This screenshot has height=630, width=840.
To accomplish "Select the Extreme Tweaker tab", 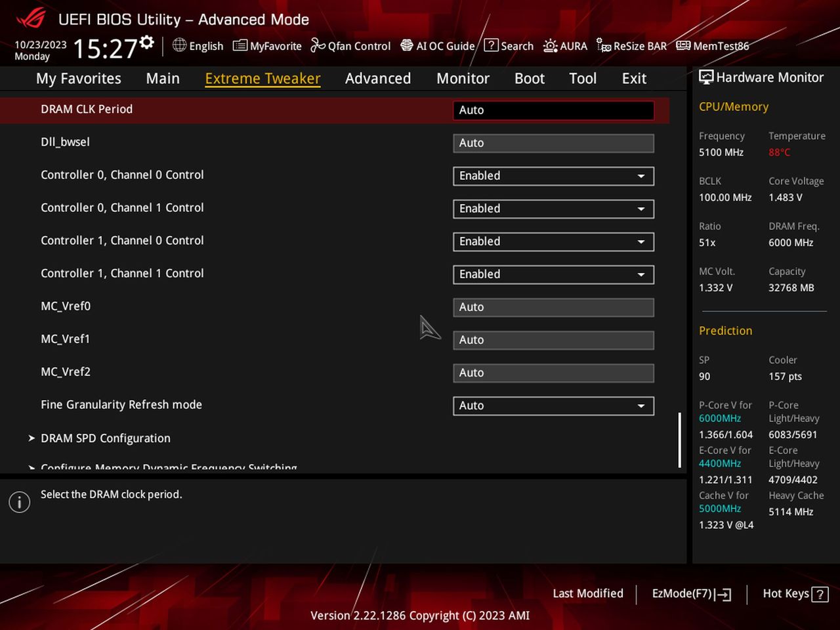I will coord(262,79).
